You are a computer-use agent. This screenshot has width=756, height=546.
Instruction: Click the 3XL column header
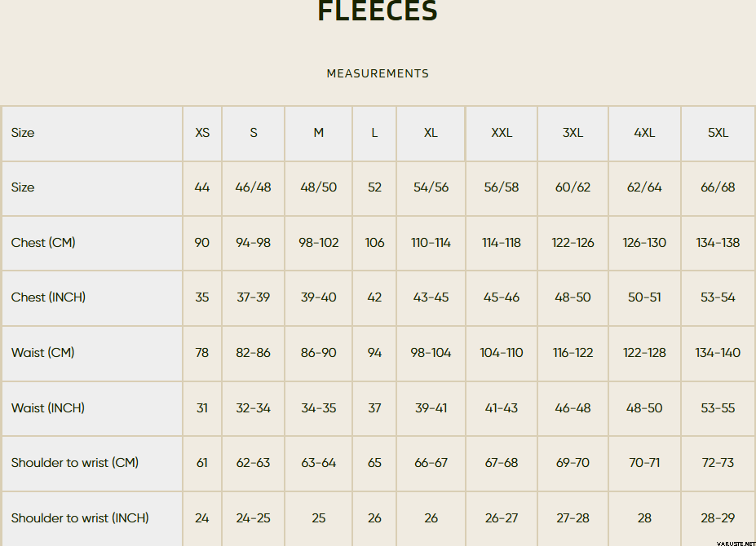tap(573, 133)
